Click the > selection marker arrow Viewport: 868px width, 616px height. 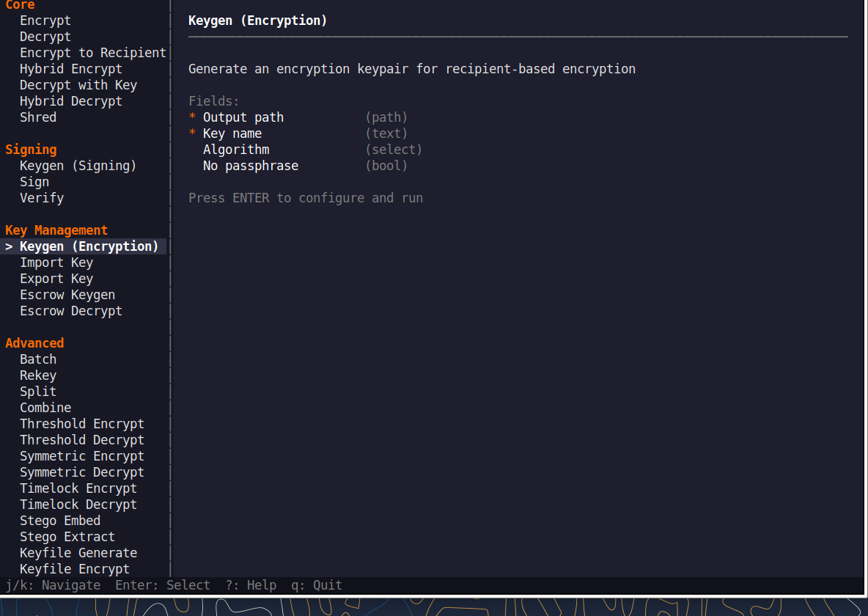(x=9, y=246)
